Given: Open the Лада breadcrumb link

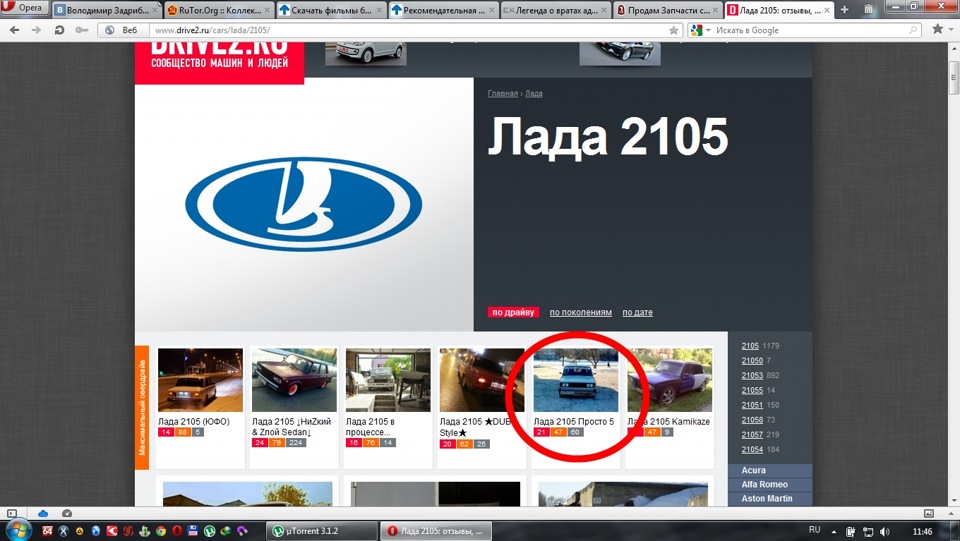Looking at the screenshot, I should pos(533,94).
